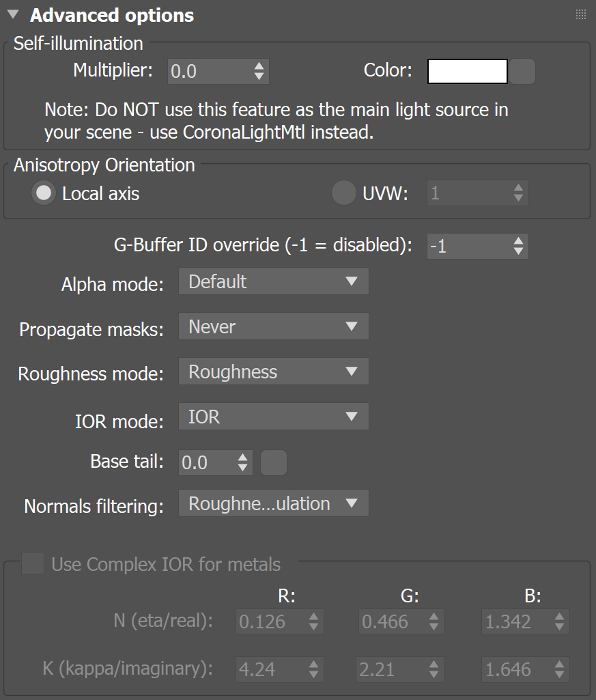The width and height of the screenshot is (596, 700).
Task: Click the Self-illumination Multiplier spinner arrows
Action: pos(259,71)
